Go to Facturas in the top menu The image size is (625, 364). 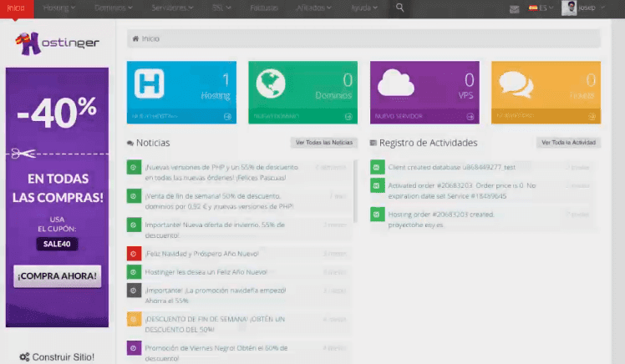264,8
